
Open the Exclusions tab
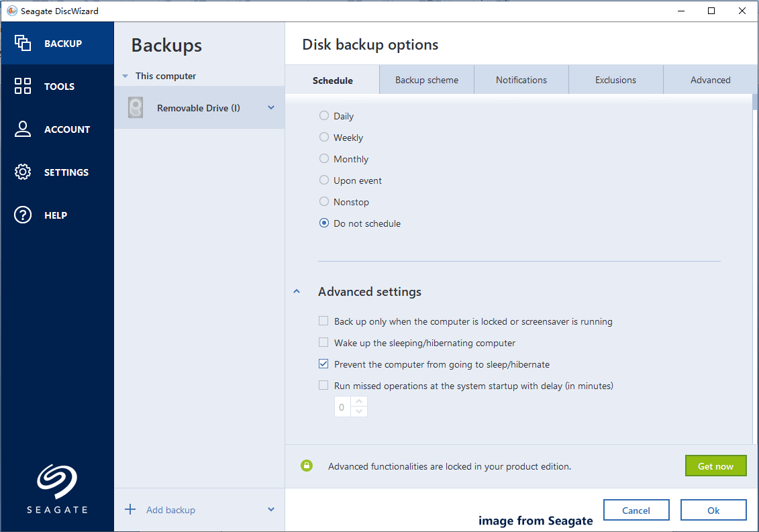point(615,79)
